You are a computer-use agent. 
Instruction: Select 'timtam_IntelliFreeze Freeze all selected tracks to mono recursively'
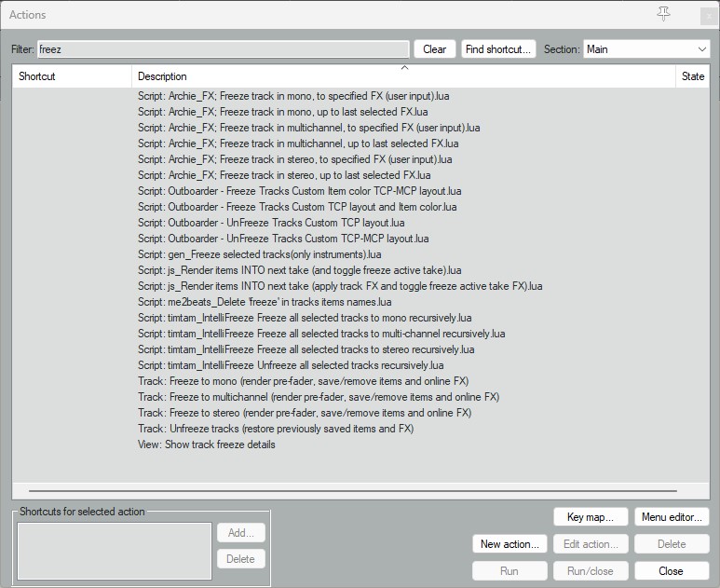pos(305,318)
